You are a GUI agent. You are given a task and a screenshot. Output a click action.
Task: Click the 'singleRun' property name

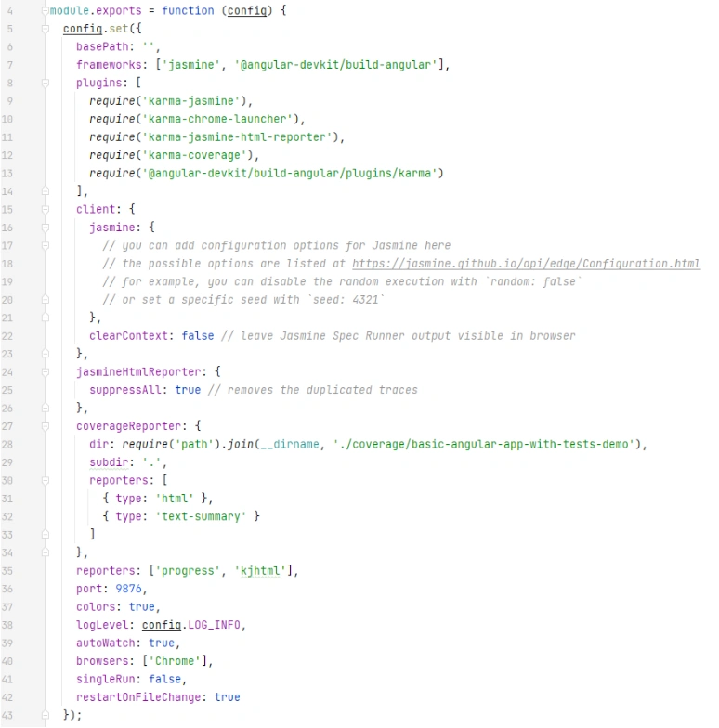click(x=106, y=680)
